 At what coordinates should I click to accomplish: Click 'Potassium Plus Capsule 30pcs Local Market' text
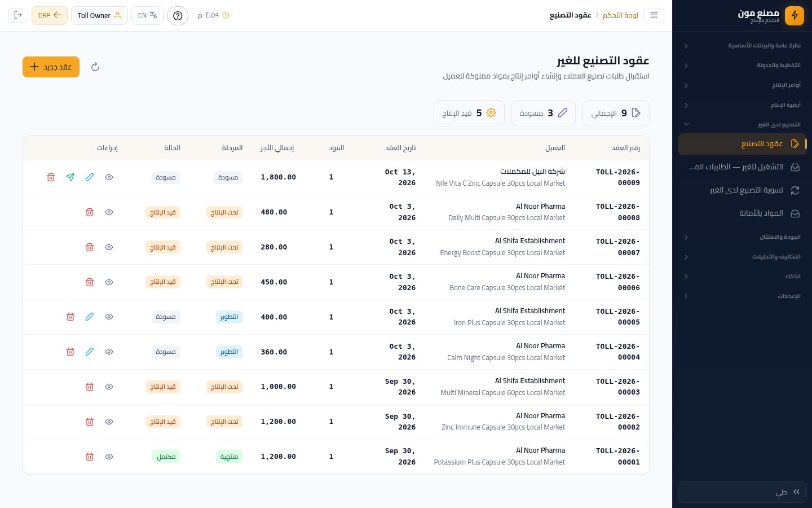[500, 462]
